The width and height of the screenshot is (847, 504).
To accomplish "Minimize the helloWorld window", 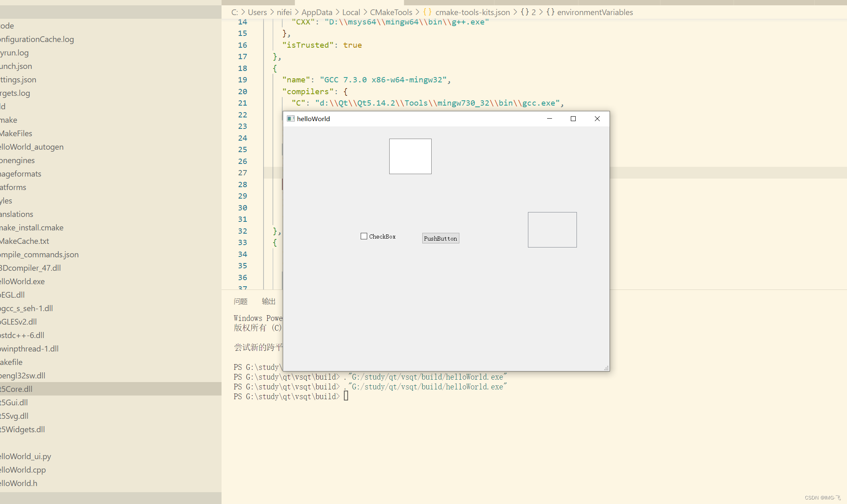I will point(550,119).
